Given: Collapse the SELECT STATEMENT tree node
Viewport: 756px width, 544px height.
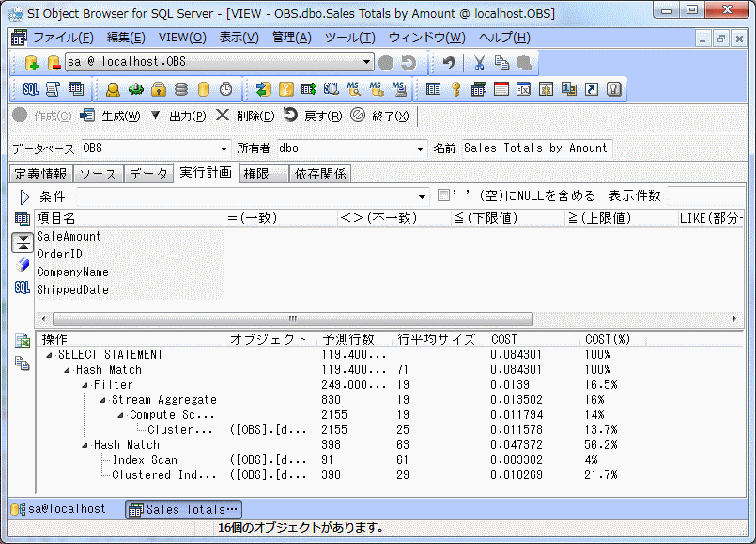Looking at the screenshot, I should click(49, 355).
